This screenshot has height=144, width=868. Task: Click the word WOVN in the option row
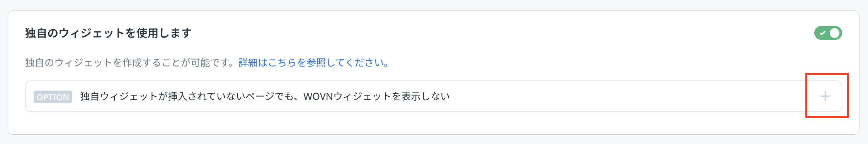coord(318,96)
